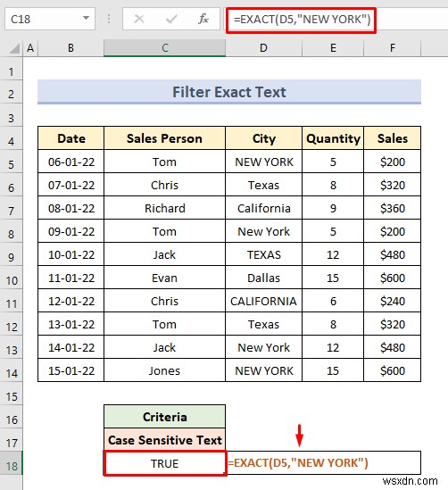Viewport: 448px width, 490px height.
Task: Select quantity cell 6 in row 11
Action: (333, 301)
